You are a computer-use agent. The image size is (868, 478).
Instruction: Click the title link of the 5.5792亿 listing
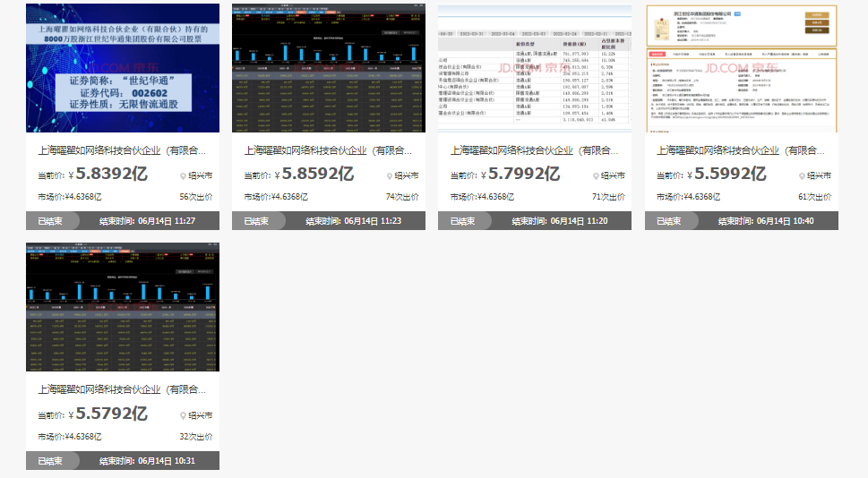tap(122, 390)
